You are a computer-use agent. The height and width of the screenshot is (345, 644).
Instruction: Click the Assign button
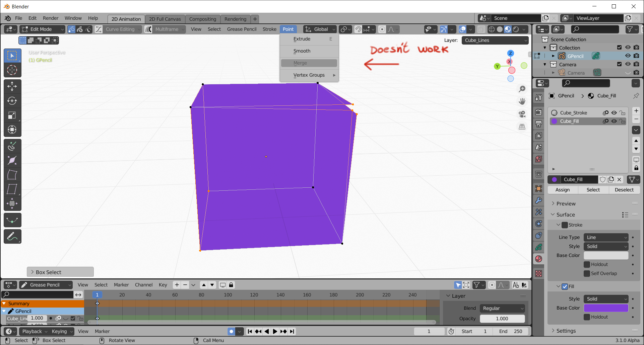point(563,190)
